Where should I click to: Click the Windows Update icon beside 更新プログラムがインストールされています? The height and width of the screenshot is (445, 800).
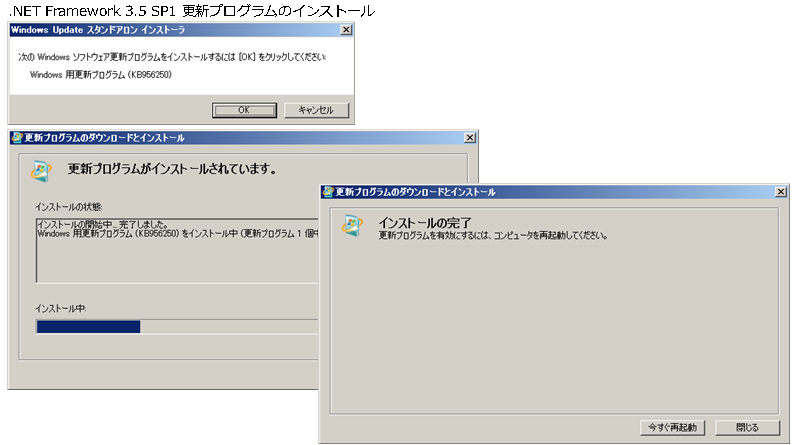pyautogui.click(x=41, y=170)
